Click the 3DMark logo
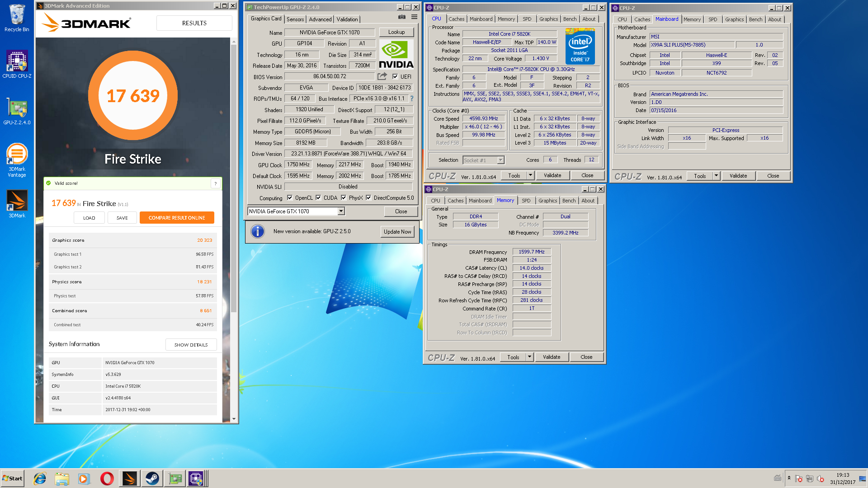Viewport: 868px width, 488px height. coord(86,23)
